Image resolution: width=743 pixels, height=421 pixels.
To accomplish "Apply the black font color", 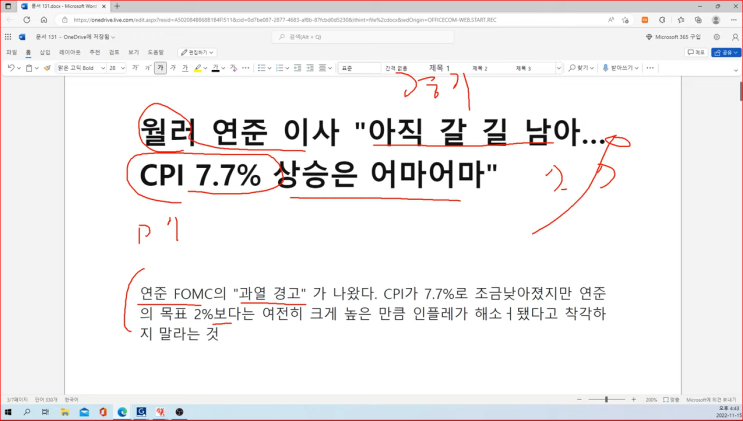I will coord(216,68).
